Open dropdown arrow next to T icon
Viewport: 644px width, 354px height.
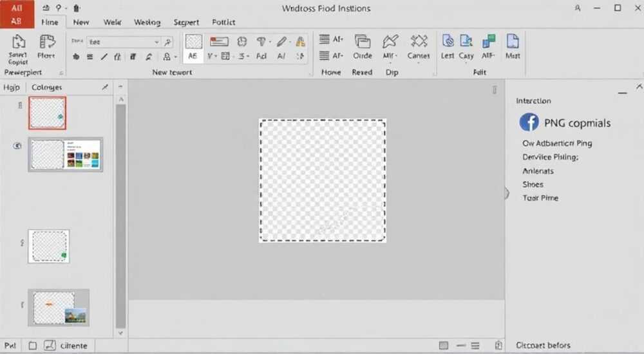click(270, 41)
